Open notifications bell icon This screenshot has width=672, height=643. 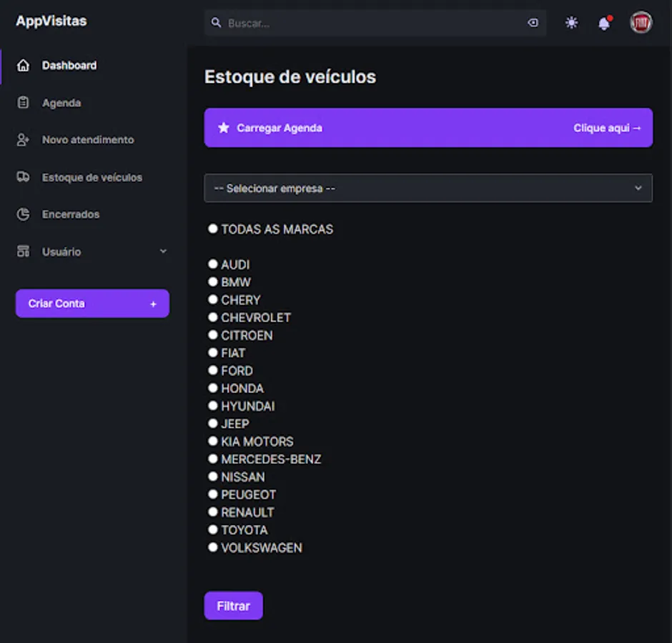pyautogui.click(x=604, y=24)
